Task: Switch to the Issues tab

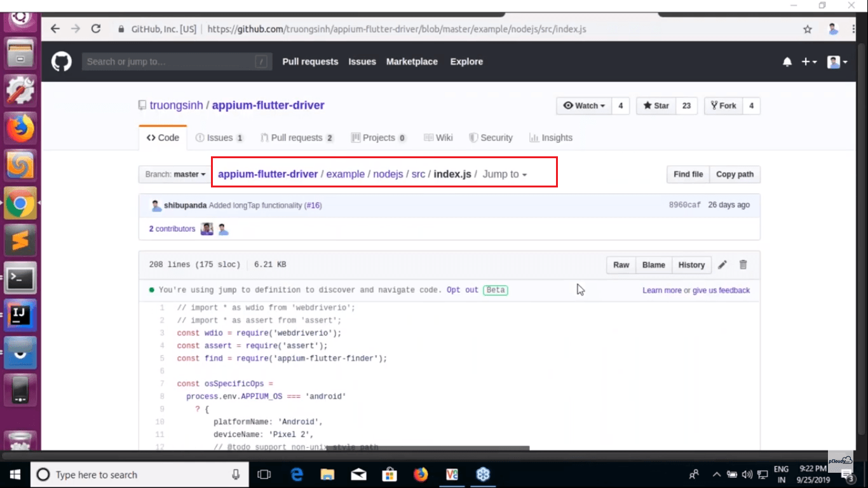Action: (219, 138)
